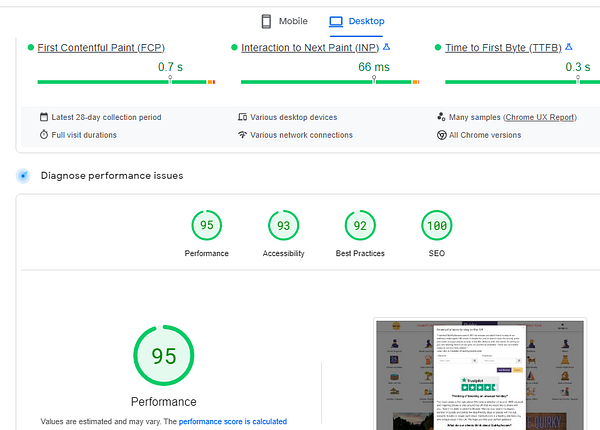Click the experimental flask icon beside INP
The width and height of the screenshot is (600, 430).
point(386,47)
